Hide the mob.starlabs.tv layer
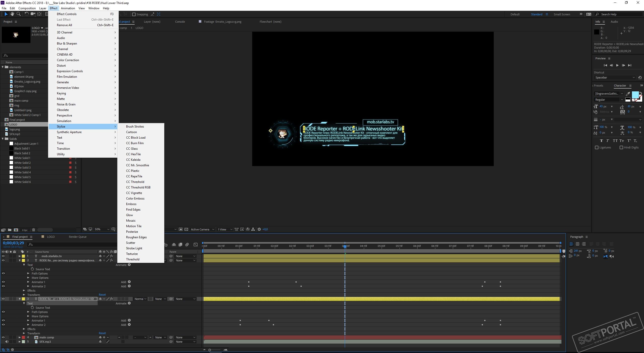 pos(3,256)
